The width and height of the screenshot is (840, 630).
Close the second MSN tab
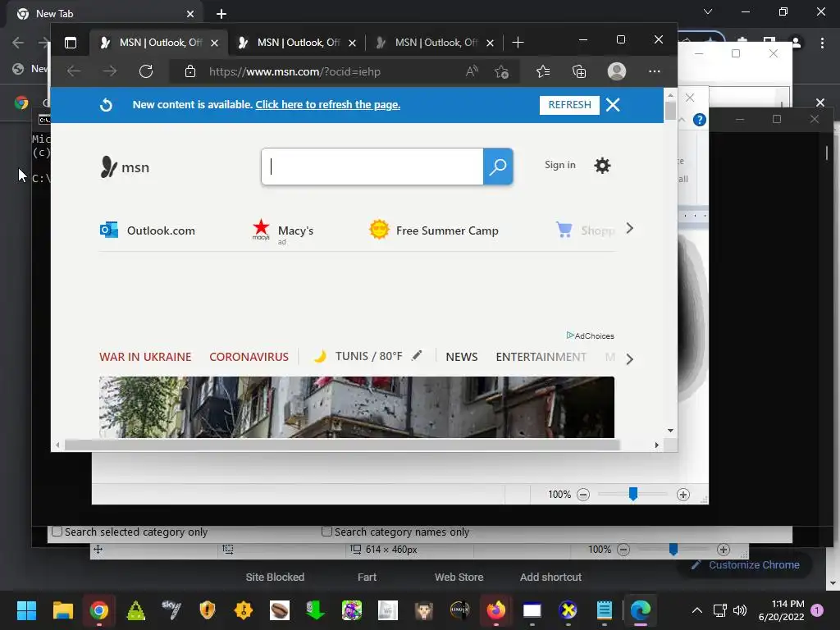coord(352,43)
